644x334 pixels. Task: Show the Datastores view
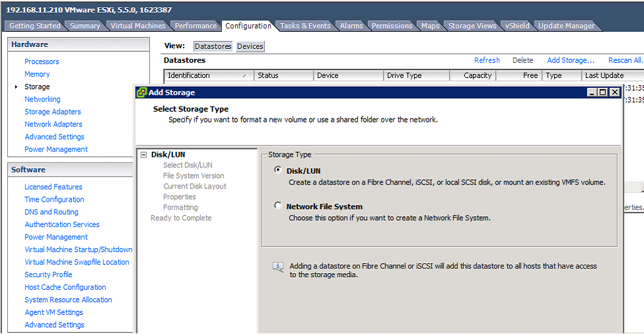coord(213,46)
